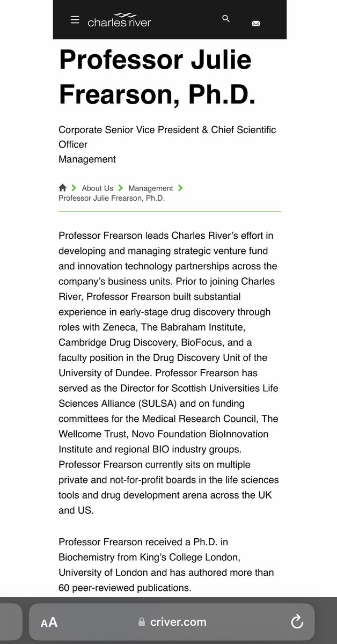Tap the lock icon beside criver.com
The width and height of the screenshot is (337, 644).
pyautogui.click(x=142, y=623)
